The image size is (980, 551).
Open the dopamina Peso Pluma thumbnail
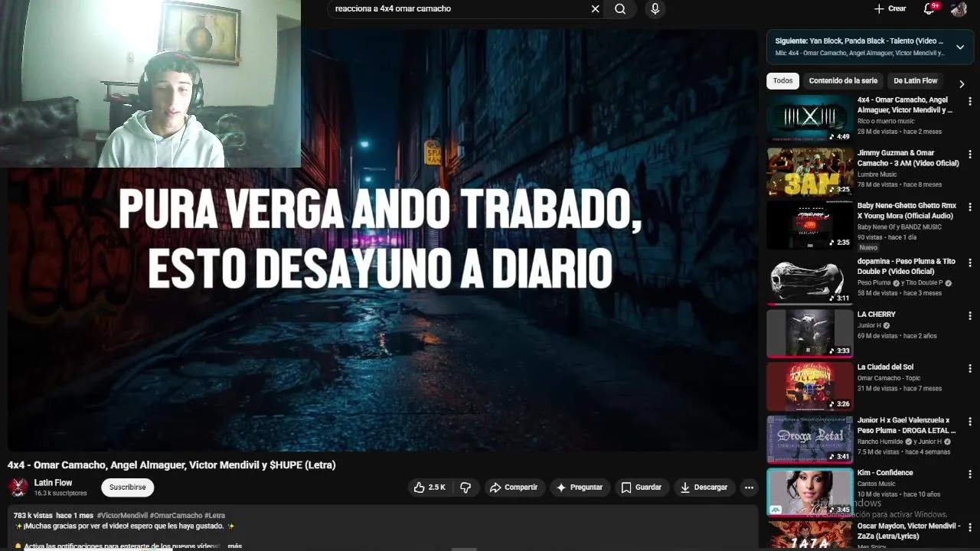[x=809, y=281]
